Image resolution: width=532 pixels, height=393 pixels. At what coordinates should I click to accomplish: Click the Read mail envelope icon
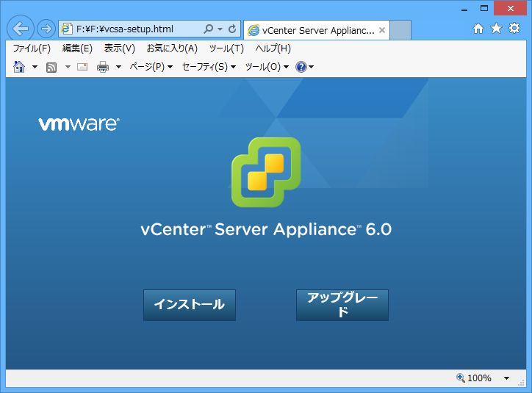pyautogui.click(x=82, y=67)
